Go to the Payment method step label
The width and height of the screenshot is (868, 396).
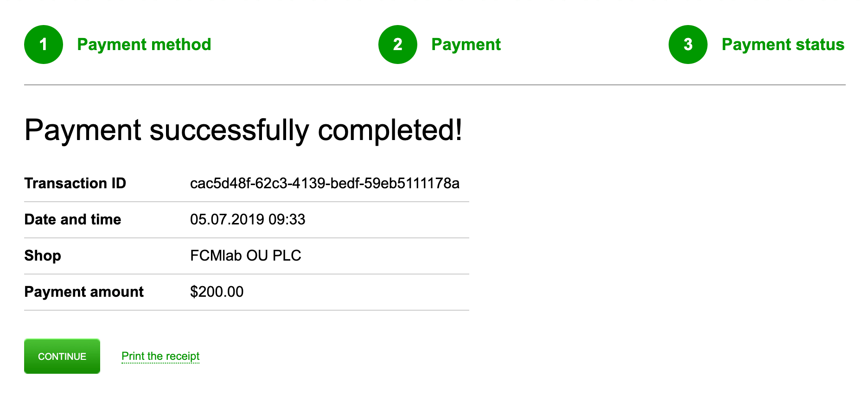point(144,45)
